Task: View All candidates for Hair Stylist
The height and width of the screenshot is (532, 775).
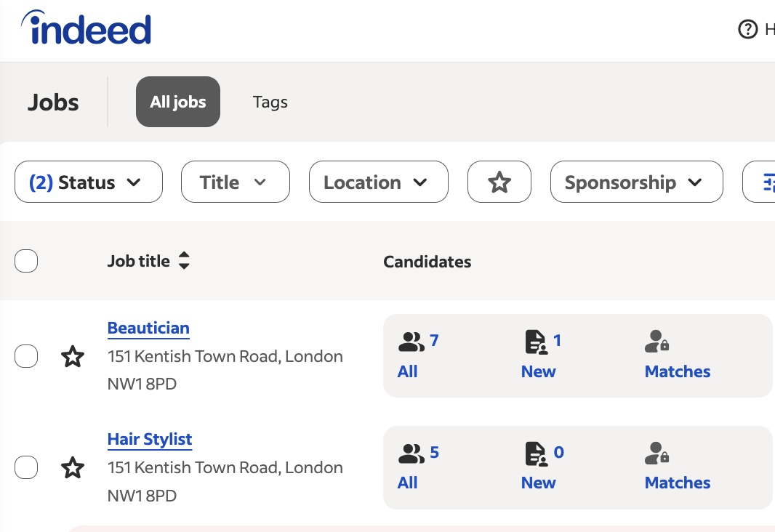Action: coord(407,483)
